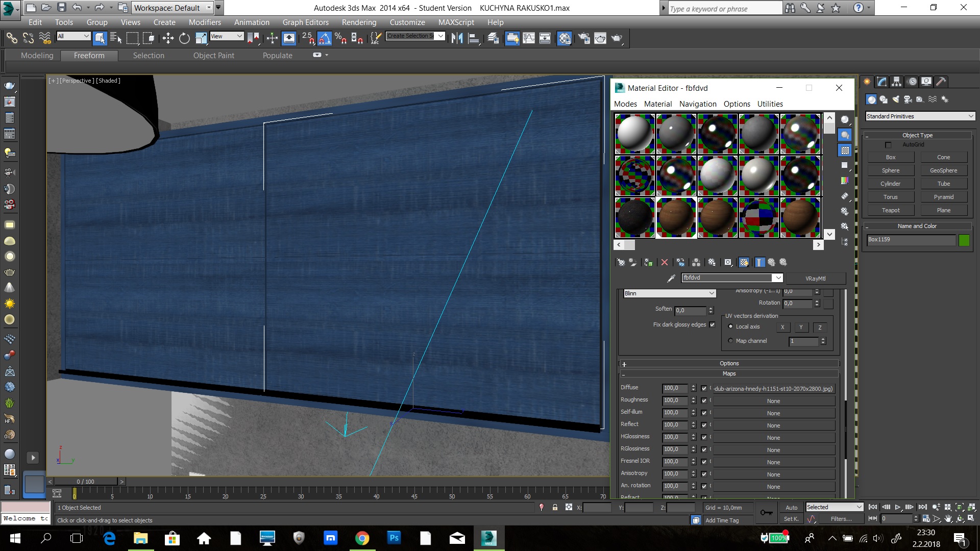The image size is (980, 551).
Task: Toggle Fix dark glossy edges checkbox
Action: [712, 324]
